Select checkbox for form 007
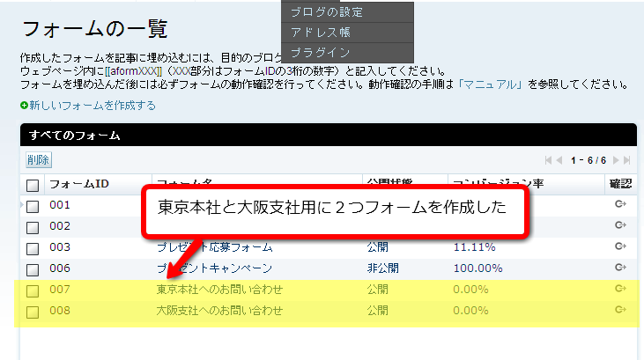The height and width of the screenshot is (360, 644). tap(33, 290)
